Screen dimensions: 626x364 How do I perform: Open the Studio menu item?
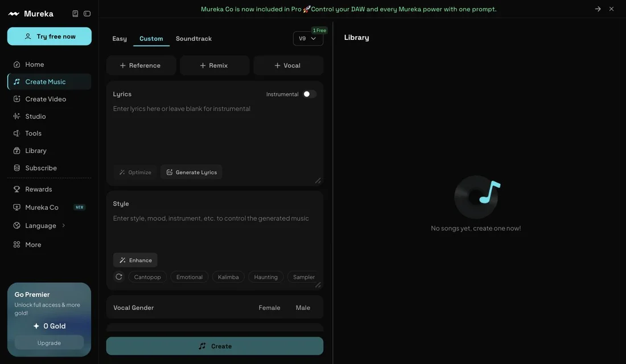click(49, 116)
